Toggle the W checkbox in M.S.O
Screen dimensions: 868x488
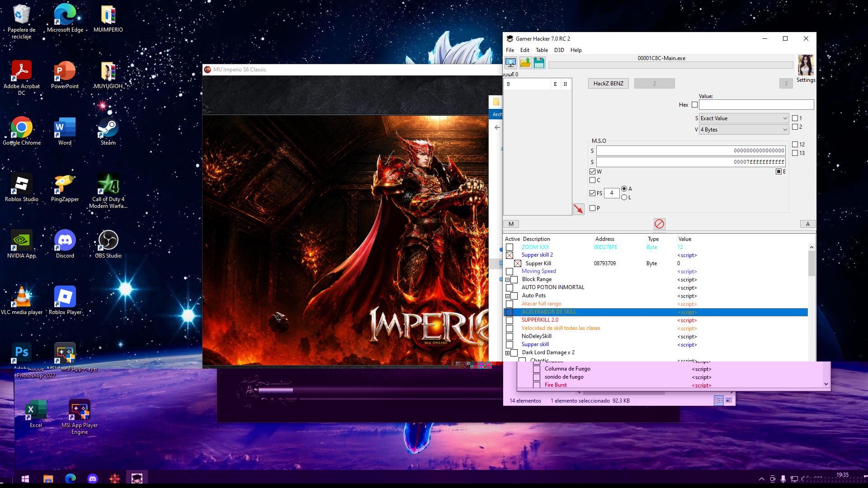[x=592, y=172]
